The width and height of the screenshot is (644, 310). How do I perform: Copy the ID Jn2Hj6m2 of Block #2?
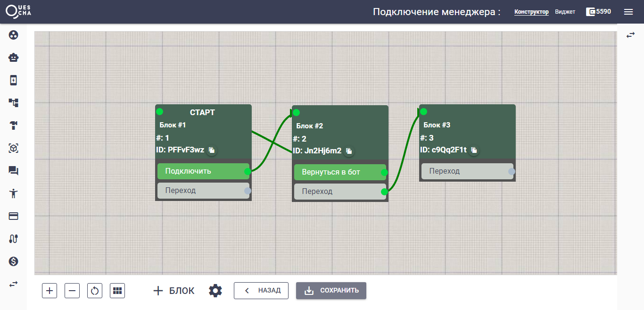349,151
